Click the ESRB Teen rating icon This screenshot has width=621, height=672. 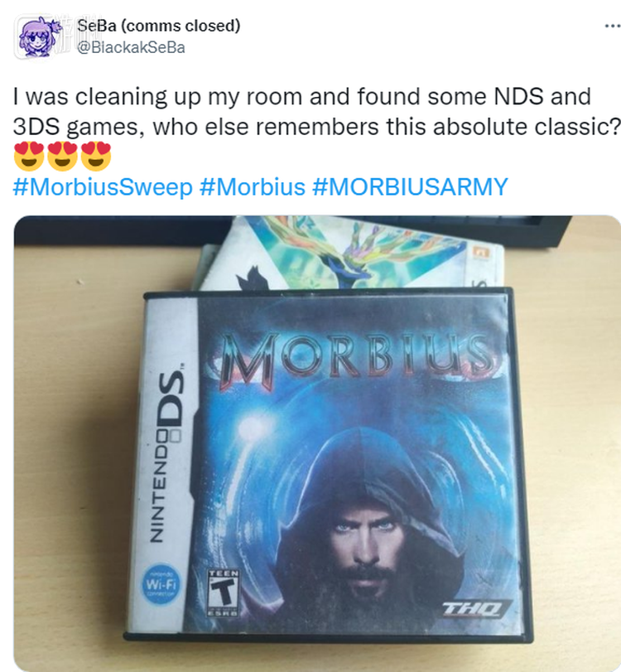223,593
